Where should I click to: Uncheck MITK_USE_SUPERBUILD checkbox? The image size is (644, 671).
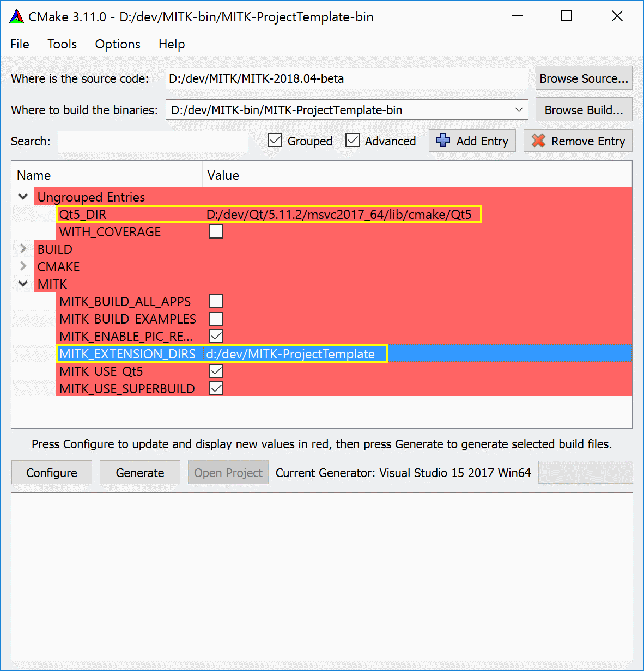pos(216,389)
